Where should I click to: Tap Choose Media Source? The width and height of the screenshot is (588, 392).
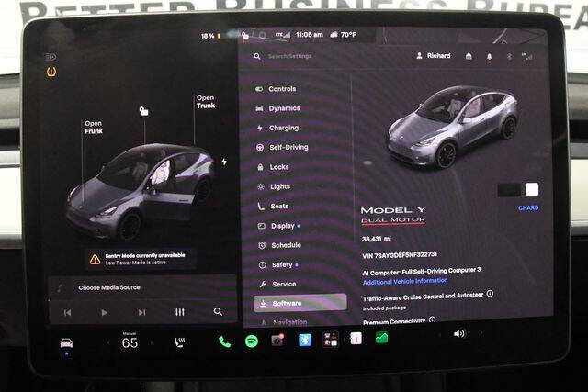(x=109, y=287)
